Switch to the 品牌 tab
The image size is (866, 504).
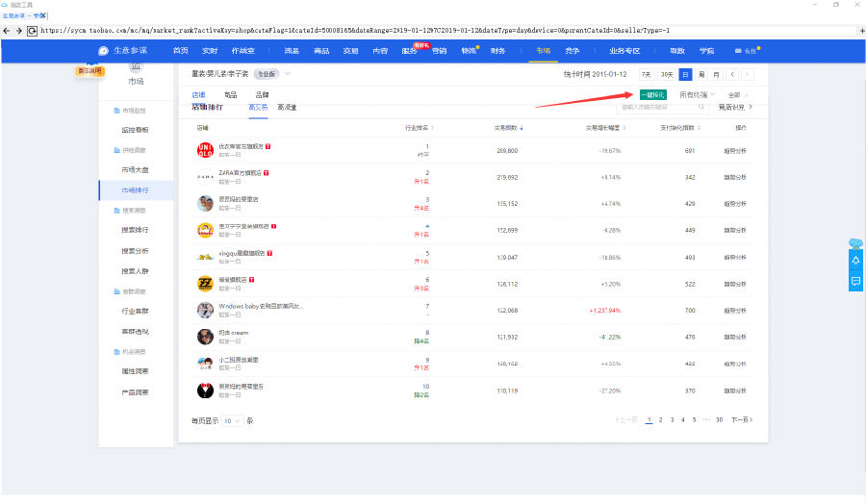(263, 95)
